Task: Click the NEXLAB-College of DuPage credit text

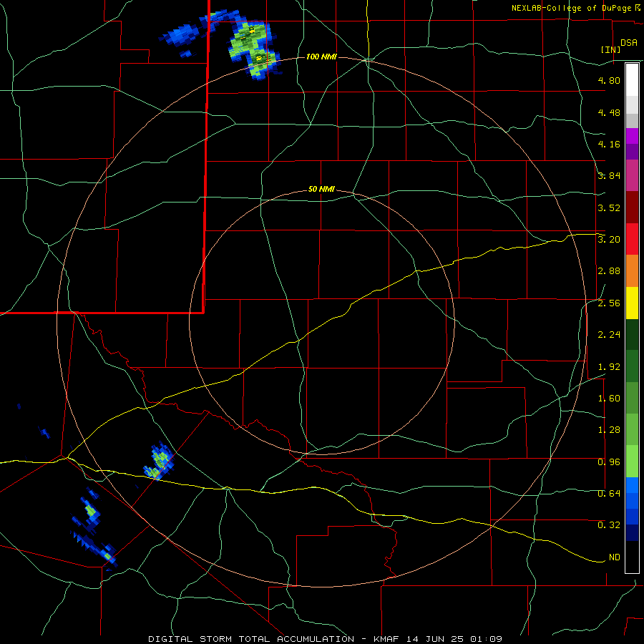Action: pyautogui.click(x=572, y=8)
